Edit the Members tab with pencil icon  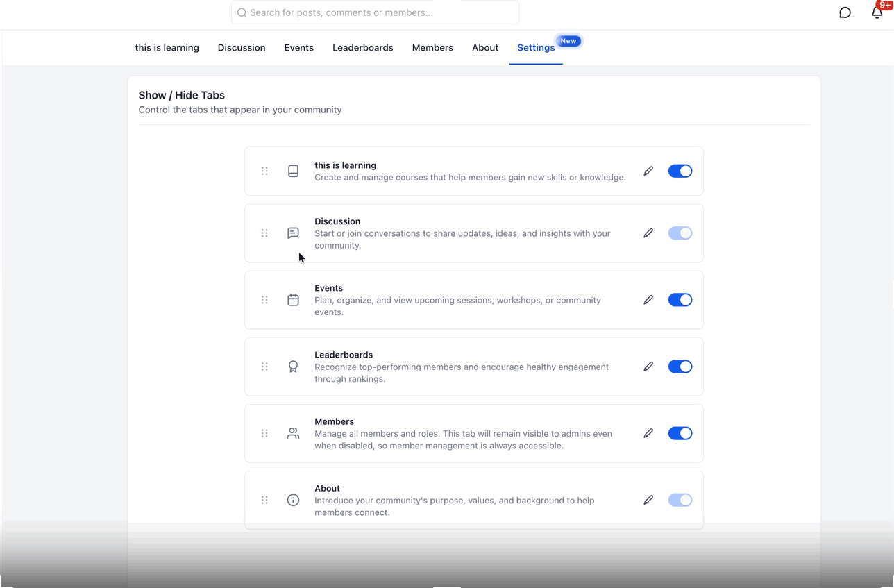click(648, 433)
